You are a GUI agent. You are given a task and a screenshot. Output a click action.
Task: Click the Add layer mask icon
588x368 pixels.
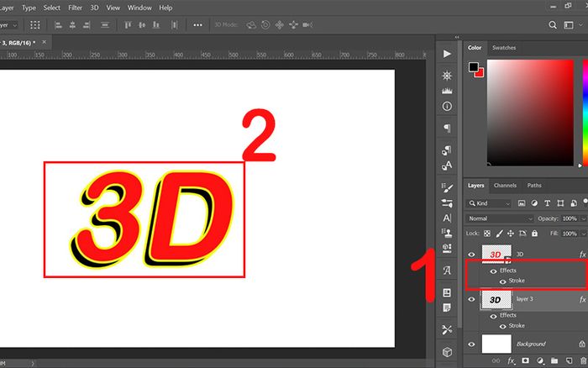(525, 360)
